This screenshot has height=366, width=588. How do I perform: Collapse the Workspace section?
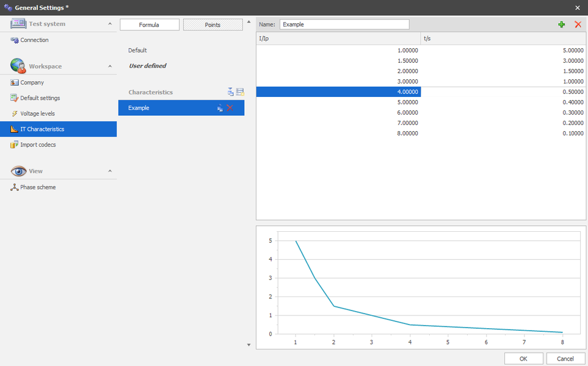(110, 66)
